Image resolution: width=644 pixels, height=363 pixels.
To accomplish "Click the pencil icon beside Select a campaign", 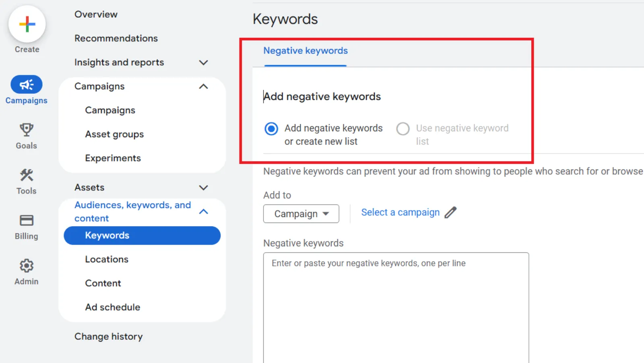I will point(450,212).
